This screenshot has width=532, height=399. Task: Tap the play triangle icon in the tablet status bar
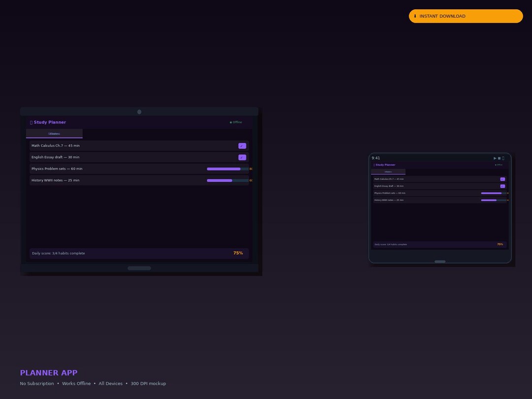click(x=495, y=158)
